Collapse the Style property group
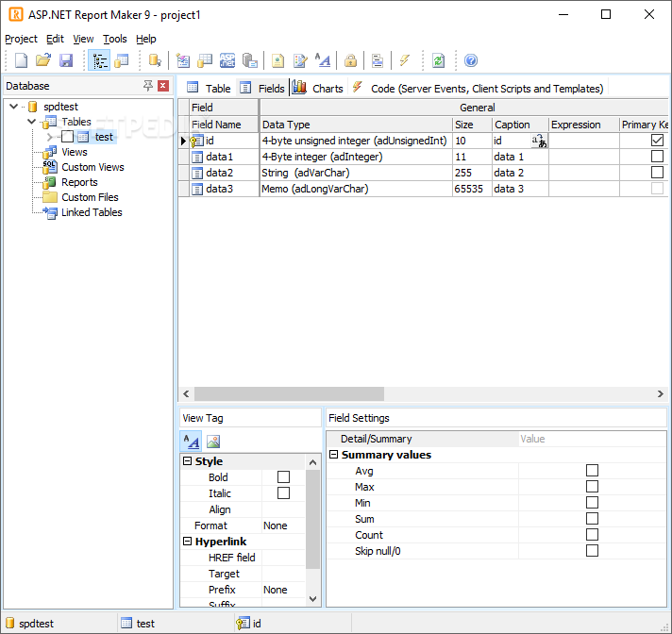Viewport: 672px width, 634px height. 187,461
